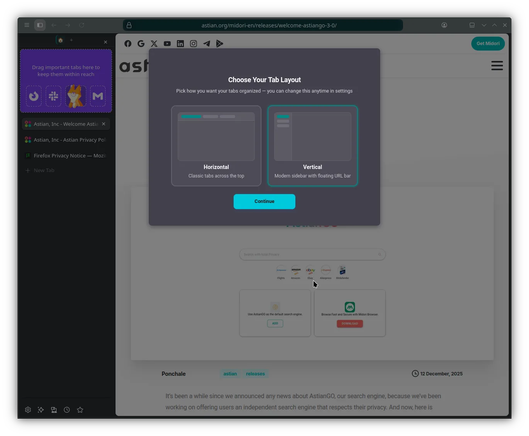The width and height of the screenshot is (529, 436).
Task: Open settings gear in sidebar footer
Action: 28,410
